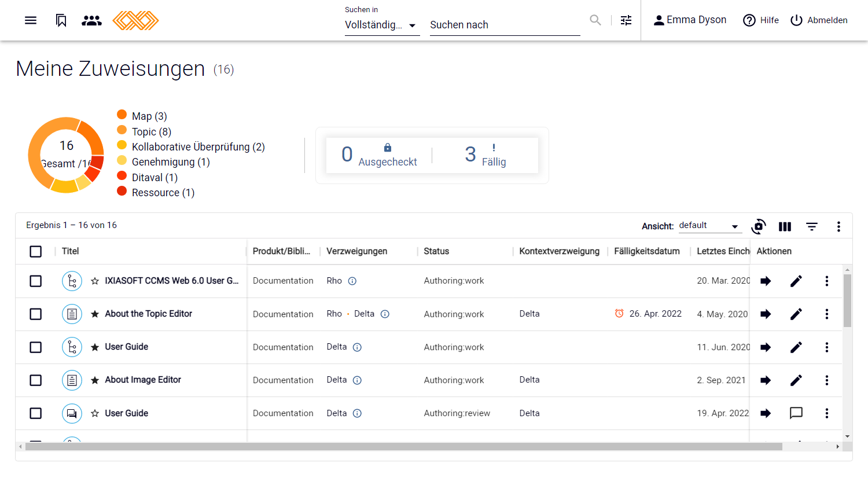Click edit pencil for About Image Editor
Image resolution: width=868 pixels, height=492 pixels.
pos(796,380)
